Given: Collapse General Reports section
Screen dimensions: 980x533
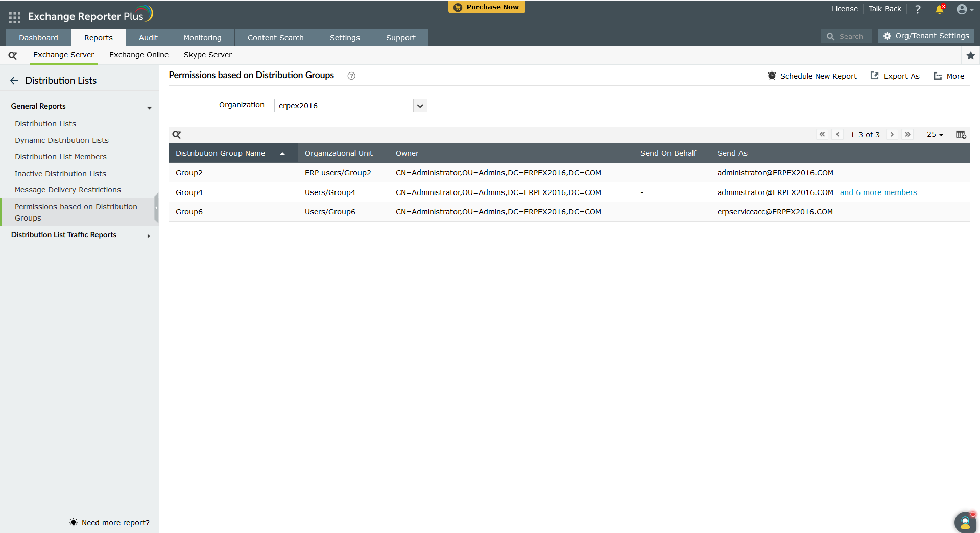Looking at the screenshot, I should click(149, 108).
